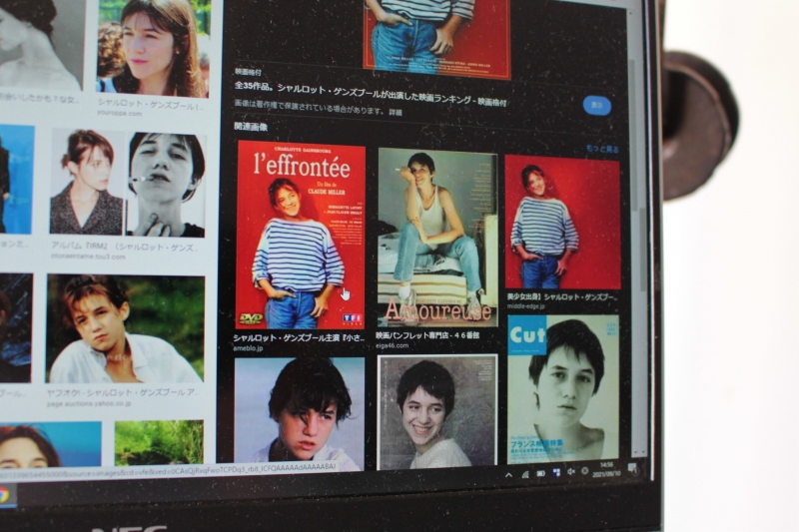The image size is (799, 532).
Task: Open the Amoureuse pamphlet thumbnail
Action: pyautogui.click(x=438, y=238)
